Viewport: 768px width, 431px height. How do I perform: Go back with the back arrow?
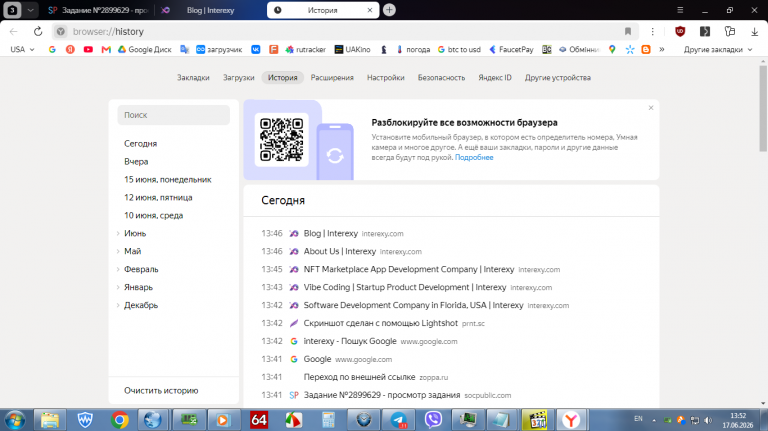point(14,31)
